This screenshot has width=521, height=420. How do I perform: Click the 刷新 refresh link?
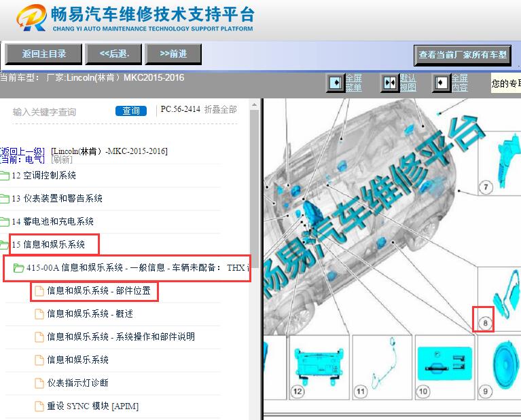click(x=62, y=159)
